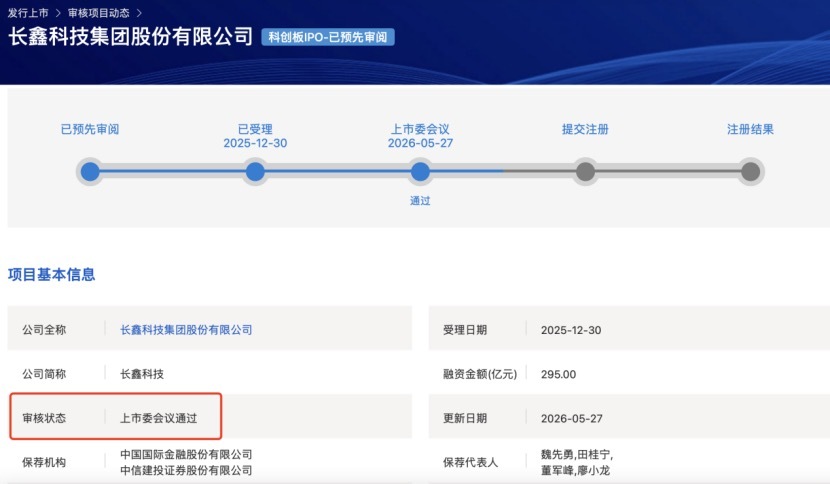Click the 公司简称 value 长鑫科技
Screen dimensions: 830x484
pyautogui.click(x=142, y=374)
